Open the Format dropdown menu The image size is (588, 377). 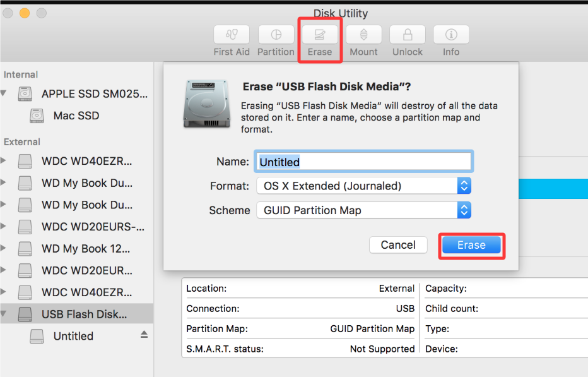[364, 186]
